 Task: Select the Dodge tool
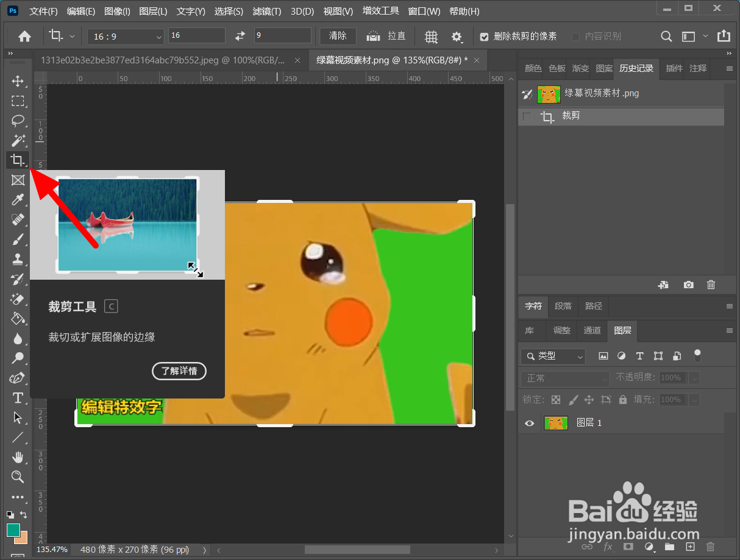18,358
